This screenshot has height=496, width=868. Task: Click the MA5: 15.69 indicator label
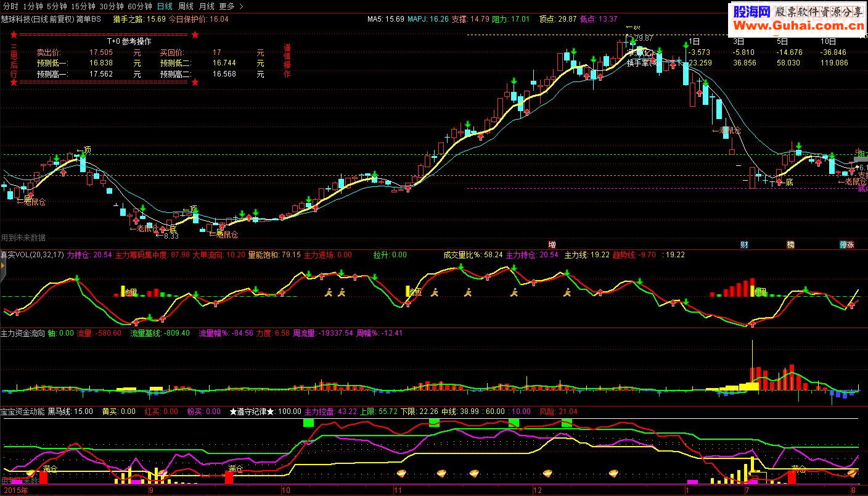(386, 19)
